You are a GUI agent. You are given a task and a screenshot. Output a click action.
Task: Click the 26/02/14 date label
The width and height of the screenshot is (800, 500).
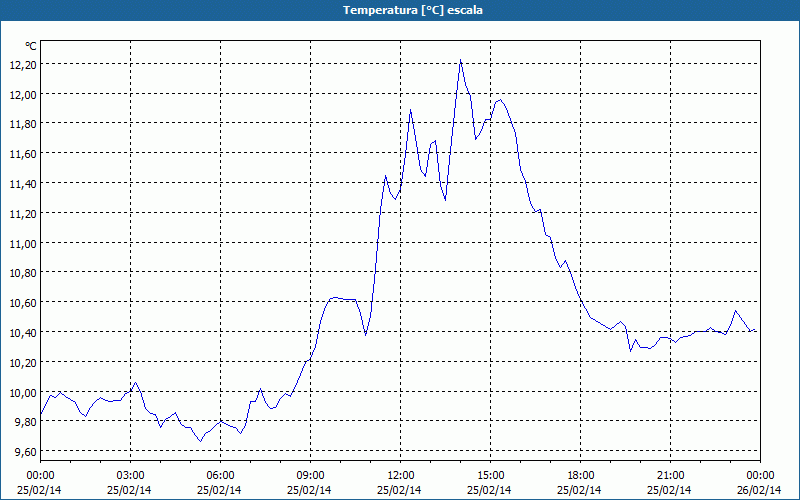759,490
